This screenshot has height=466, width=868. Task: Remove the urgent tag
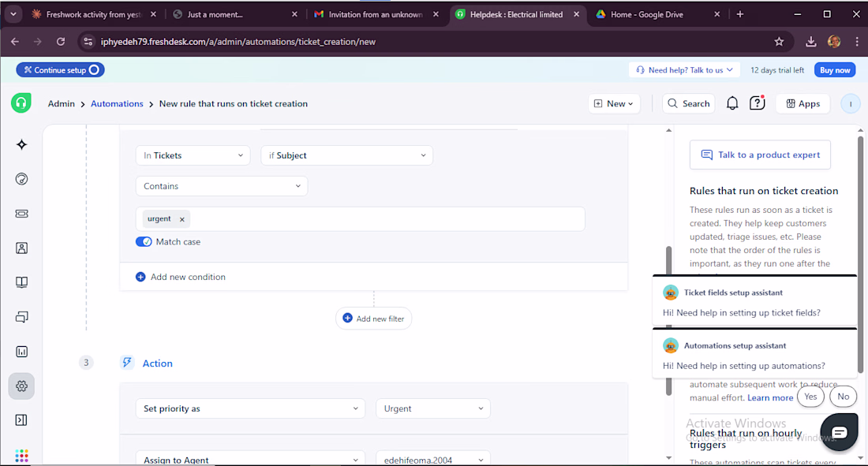pyautogui.click(x=181, y=219)
